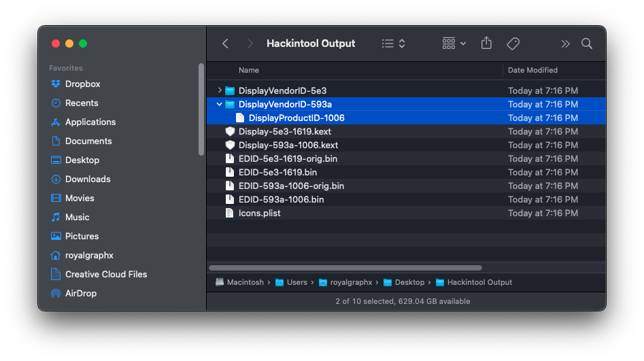Screen dimensions: 644x361
Task: Sort by Date Modified column header
Action: tap(532, 70)
